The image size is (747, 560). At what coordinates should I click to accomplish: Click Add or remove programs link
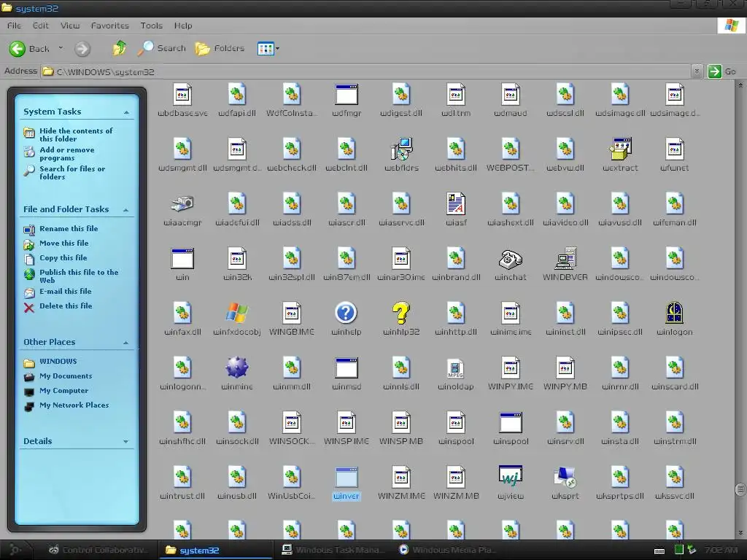click(x=66, y=154)
